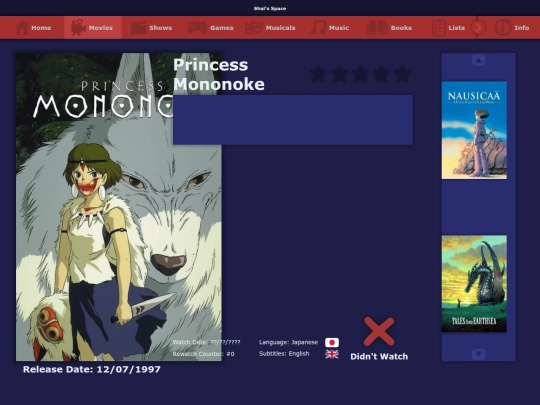The width and height of the screenshot is (540, 405).
Task: Rate three stars with third star
Action: (360, 74)
